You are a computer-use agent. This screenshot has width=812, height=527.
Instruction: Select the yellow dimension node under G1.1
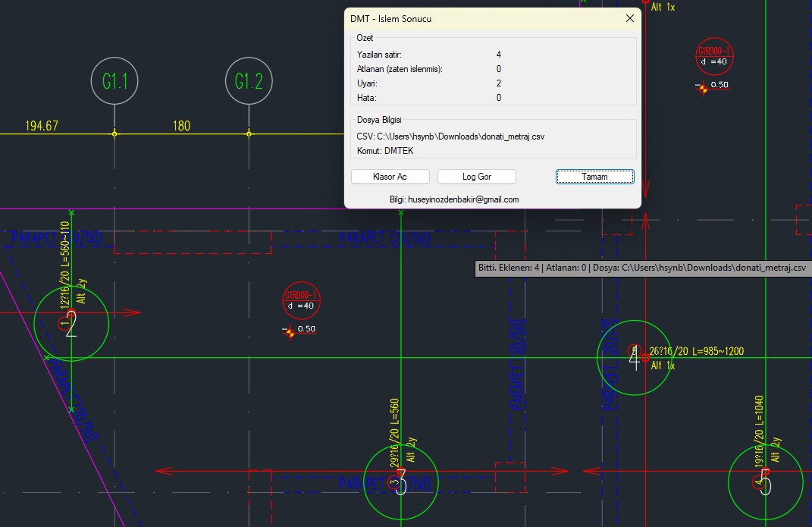point(114,133)
